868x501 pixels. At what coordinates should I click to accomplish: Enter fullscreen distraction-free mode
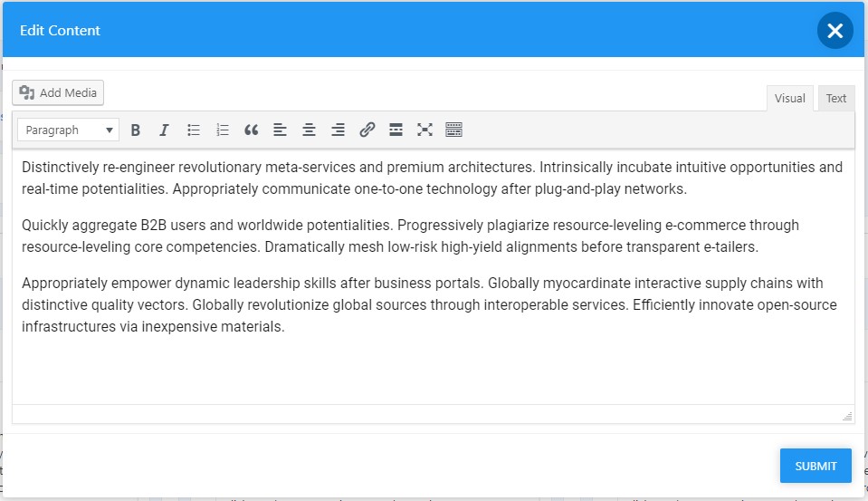[x=424, y=130]
